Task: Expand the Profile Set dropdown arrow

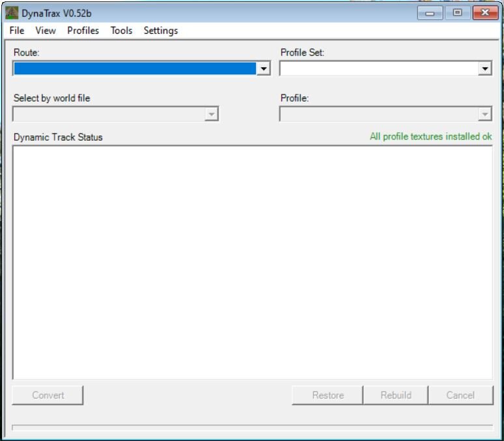Action: [485, 68]
